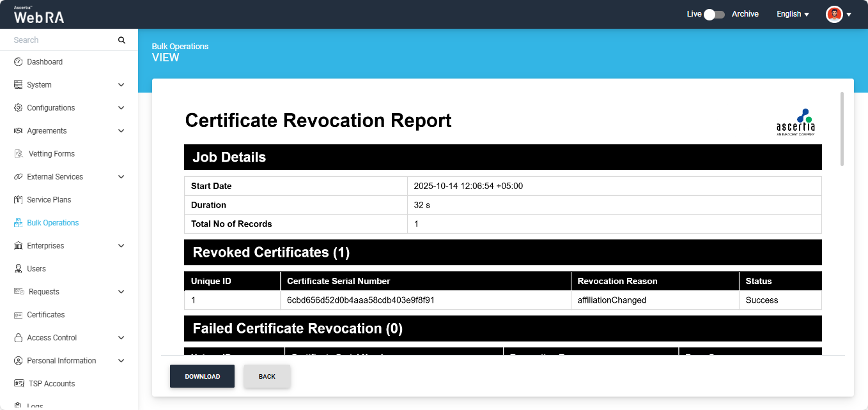Click the Dashboard icon in sidebar
The image size is (868, 410).
pos(18,62)
